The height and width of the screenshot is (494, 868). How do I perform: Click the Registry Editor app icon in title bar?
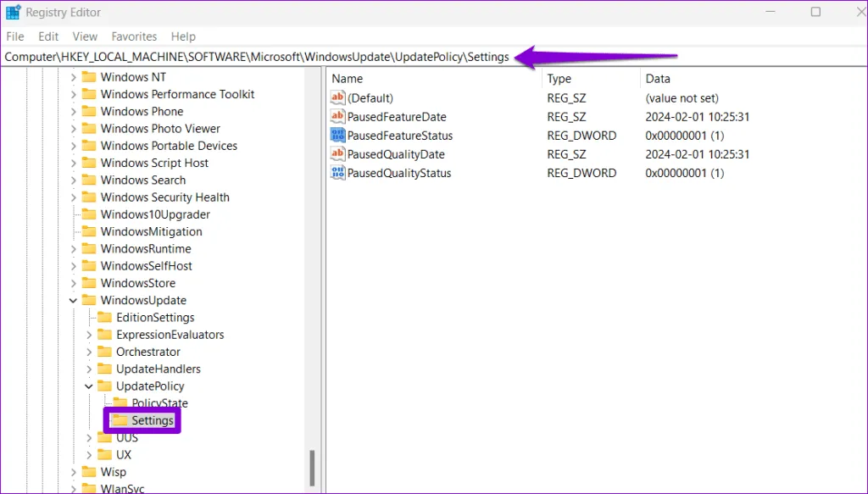point(14,13)
